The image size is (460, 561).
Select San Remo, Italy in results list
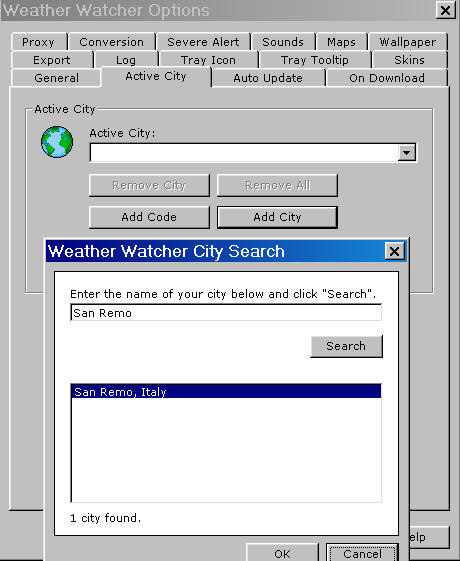226,391
